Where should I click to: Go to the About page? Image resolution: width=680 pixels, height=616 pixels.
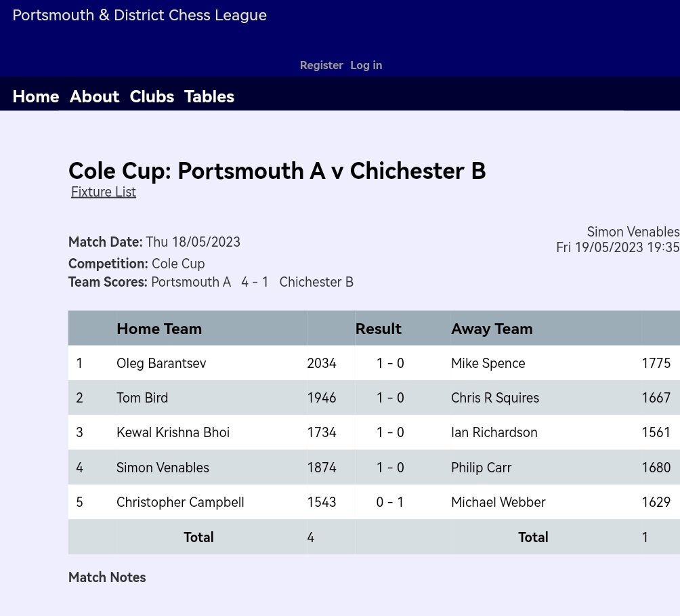coord(95,97)
